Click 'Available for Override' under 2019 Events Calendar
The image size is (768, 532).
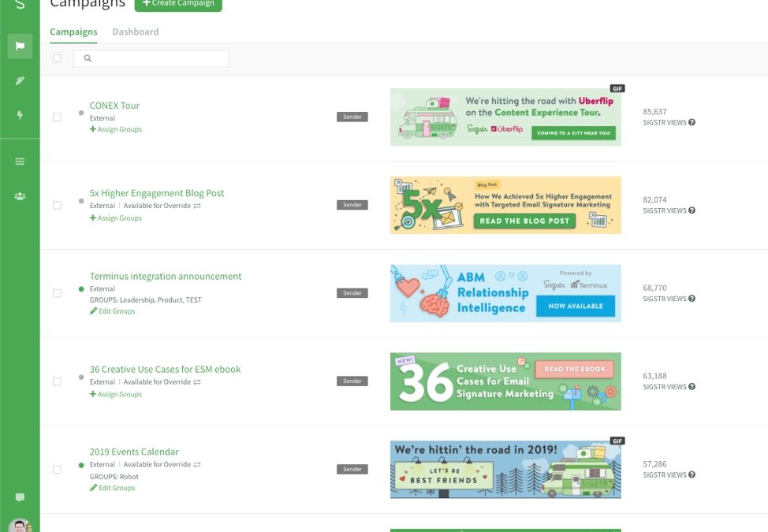(x=157, y=464)
